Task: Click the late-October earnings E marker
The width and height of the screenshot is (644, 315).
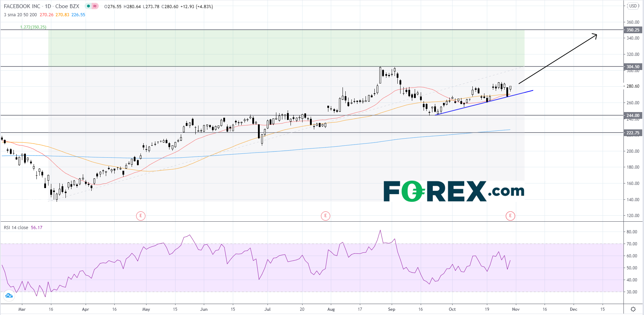Action: click(x=510, y=216)
